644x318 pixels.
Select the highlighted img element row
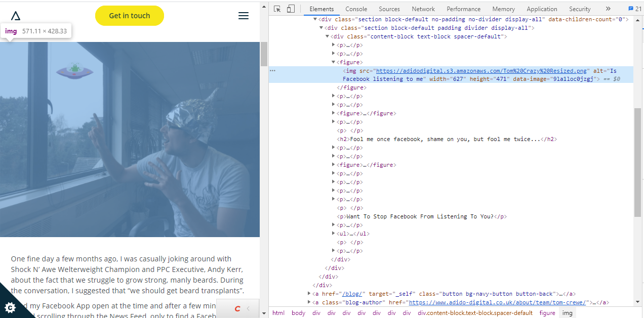point(451,75)
